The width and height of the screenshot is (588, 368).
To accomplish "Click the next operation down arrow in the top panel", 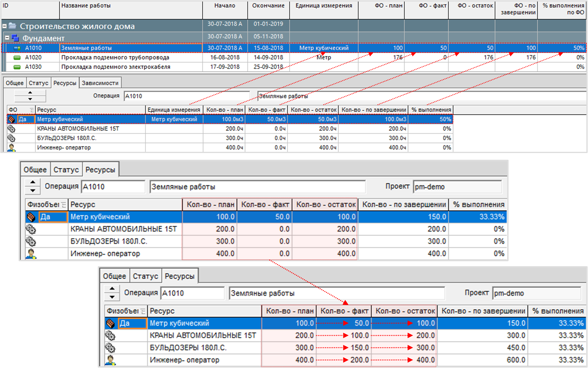I will click(30, 99).
